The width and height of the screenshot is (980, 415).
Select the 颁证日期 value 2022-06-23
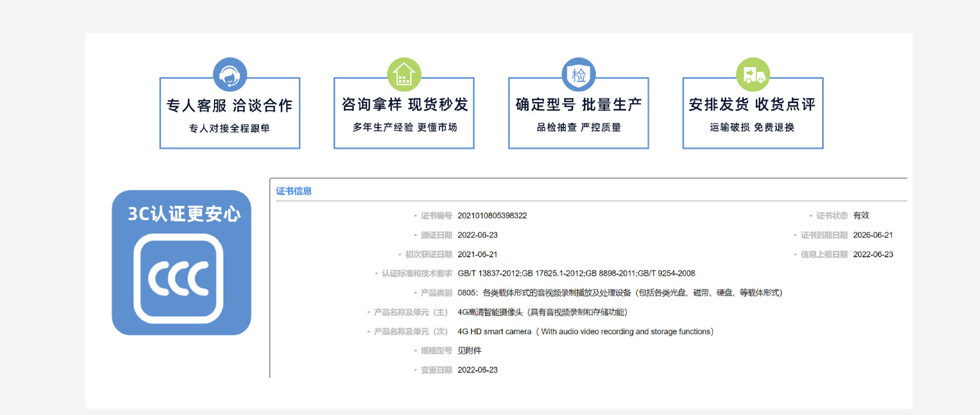tap(477, 235)
